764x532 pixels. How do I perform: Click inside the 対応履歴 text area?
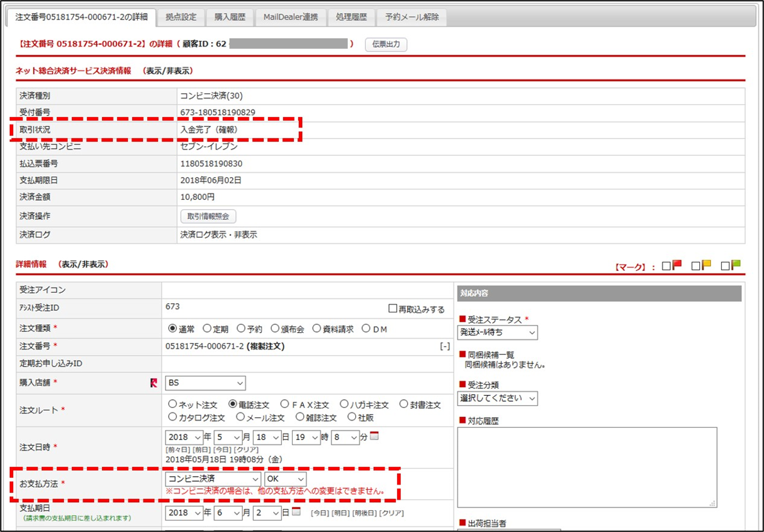click(x=587, y=467)
